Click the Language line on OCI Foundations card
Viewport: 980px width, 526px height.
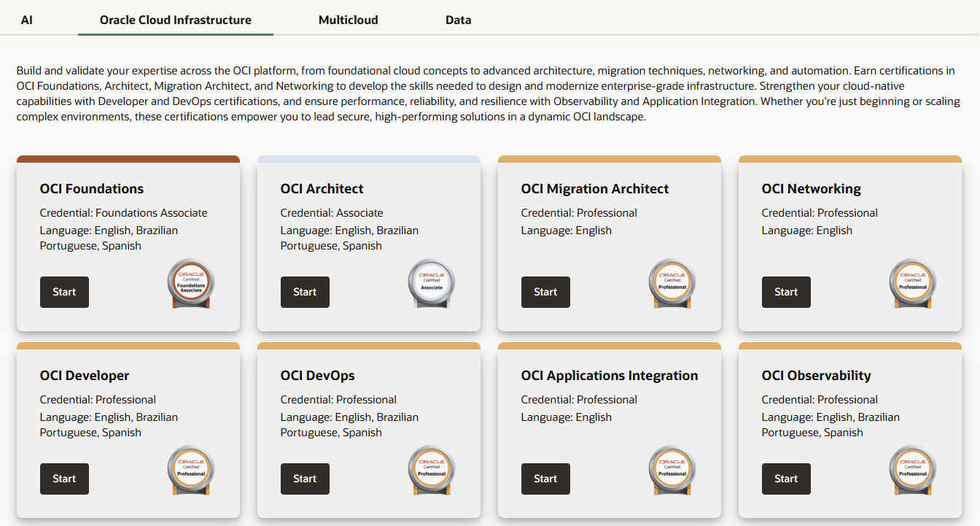[109, 238]
